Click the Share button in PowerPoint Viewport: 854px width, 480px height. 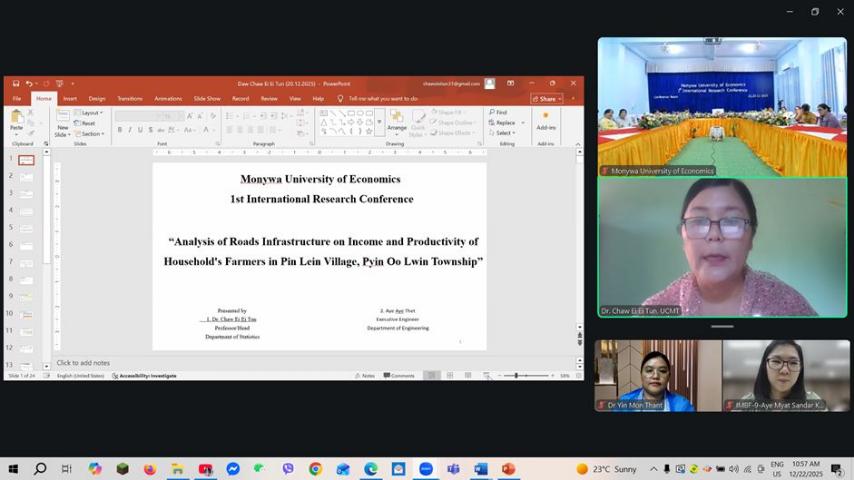[x=547, y=99]
